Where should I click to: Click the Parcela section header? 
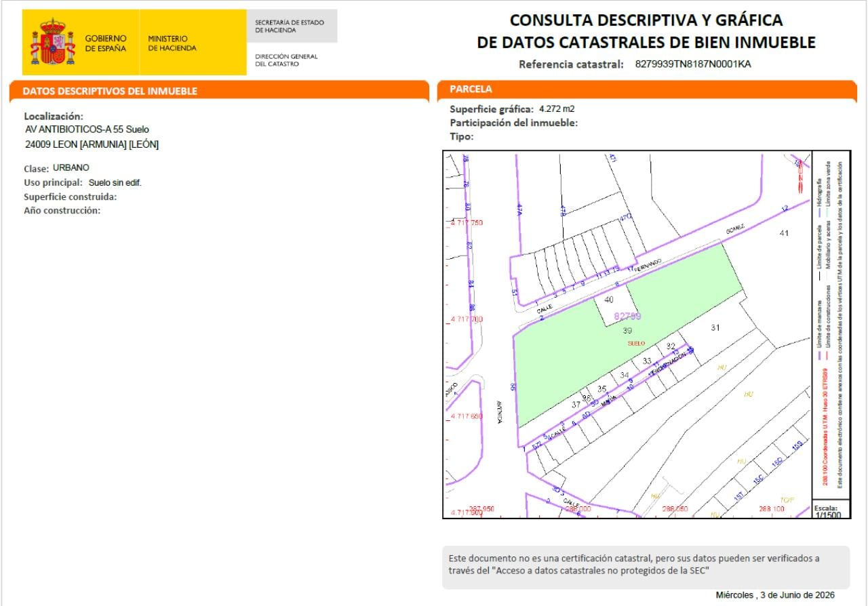tap(471, 89)
